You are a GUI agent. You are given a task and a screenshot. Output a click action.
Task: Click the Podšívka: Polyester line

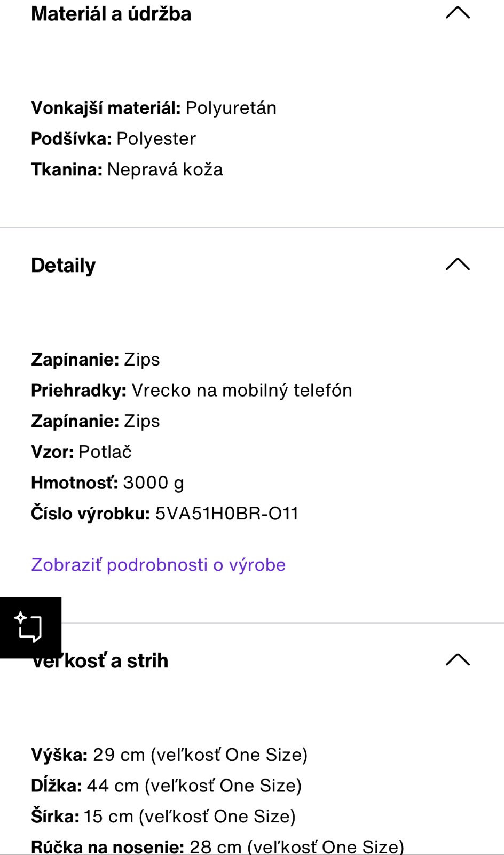pos(113,139)
